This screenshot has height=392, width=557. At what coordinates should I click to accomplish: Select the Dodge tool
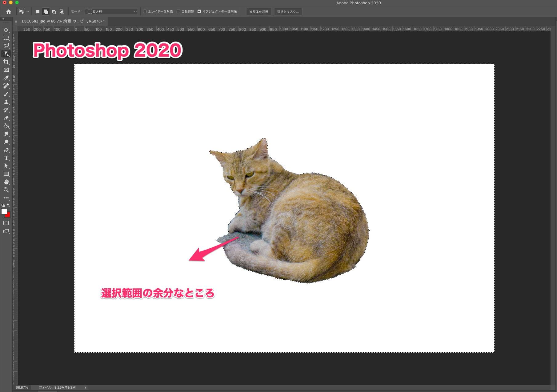coord(6,142)
